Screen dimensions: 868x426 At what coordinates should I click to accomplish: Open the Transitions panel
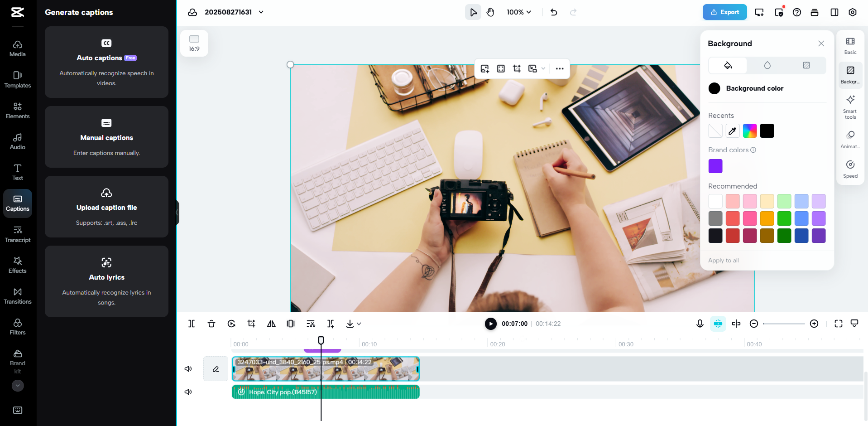point(17,295)
